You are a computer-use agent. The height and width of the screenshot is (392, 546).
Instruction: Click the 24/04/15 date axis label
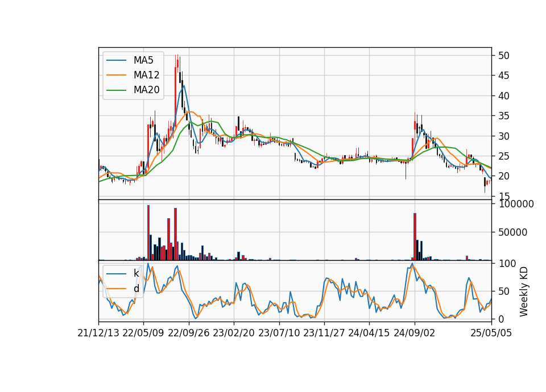tap(369, 333)
